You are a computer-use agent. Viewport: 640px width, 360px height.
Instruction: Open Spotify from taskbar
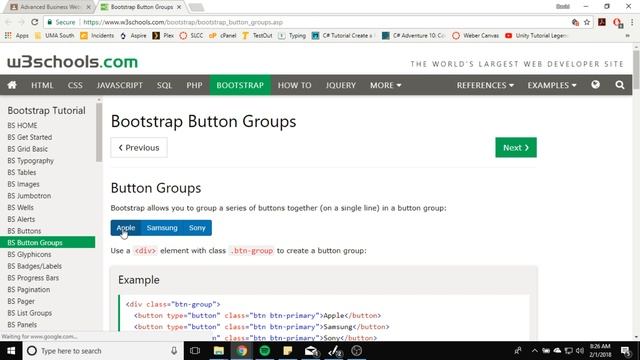pos(264,351)
